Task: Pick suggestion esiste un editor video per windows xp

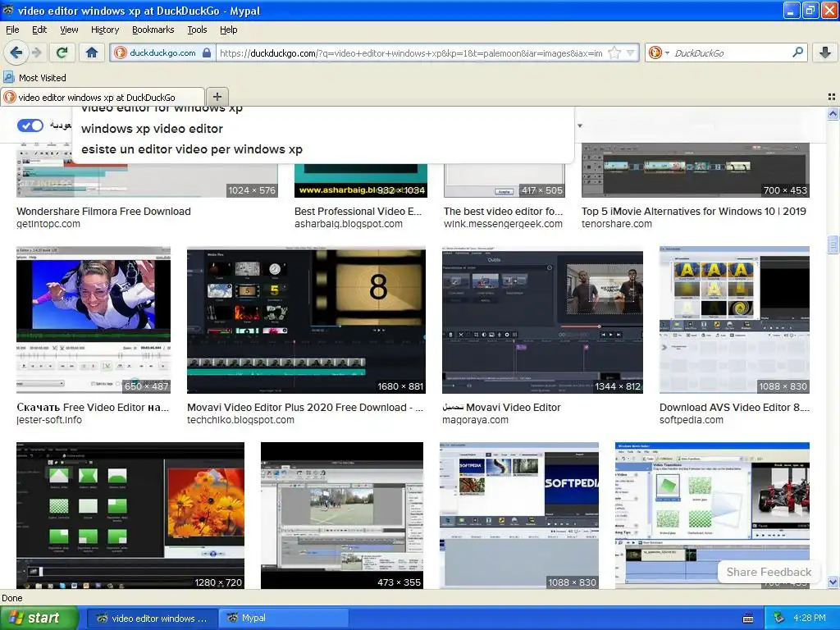Action: click(x=191, y=149)
